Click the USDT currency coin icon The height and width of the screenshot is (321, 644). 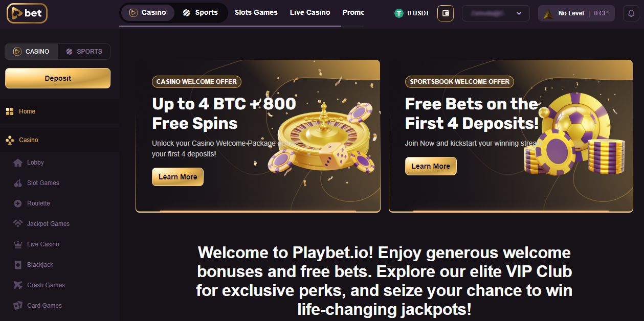pyautogui.click(x=399, y=13)
